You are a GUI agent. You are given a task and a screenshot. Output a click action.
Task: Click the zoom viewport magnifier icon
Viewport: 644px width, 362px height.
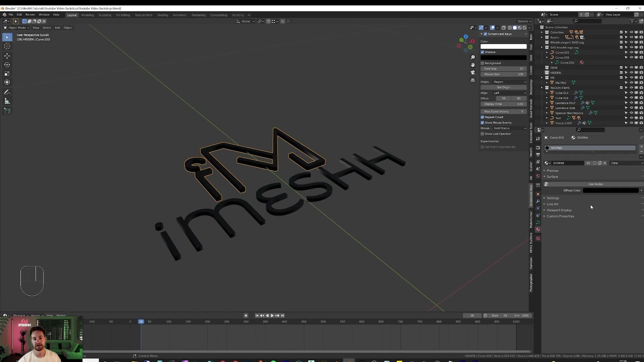click(473, 57)
